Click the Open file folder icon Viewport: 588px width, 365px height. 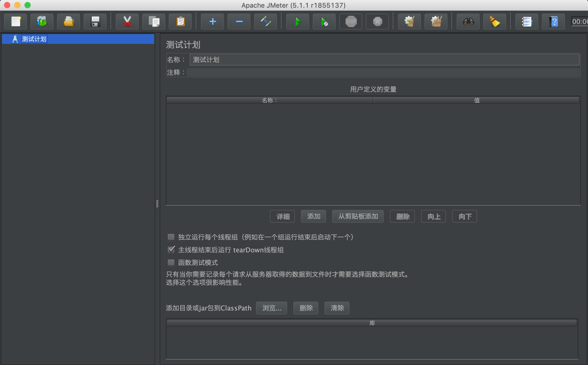[68, 22]
